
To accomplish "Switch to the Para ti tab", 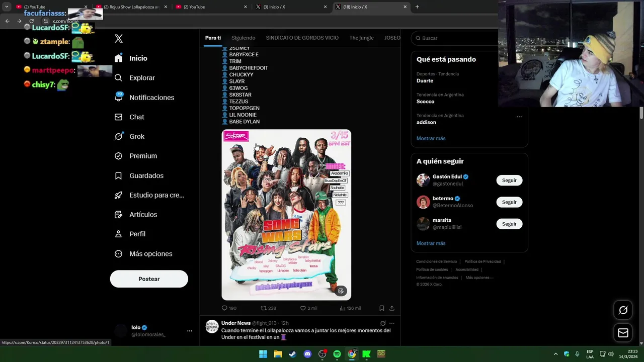I will [x=213, y=38].
